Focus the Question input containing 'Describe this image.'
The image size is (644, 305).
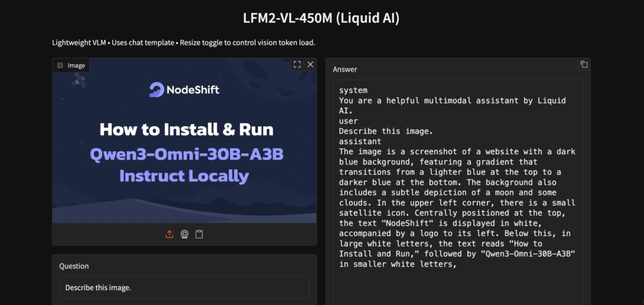[184, 287]
